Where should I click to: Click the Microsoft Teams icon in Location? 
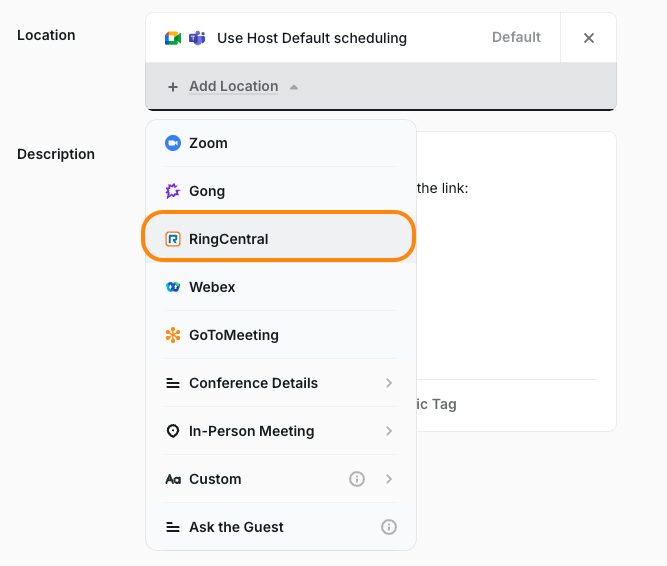[197, 38]
